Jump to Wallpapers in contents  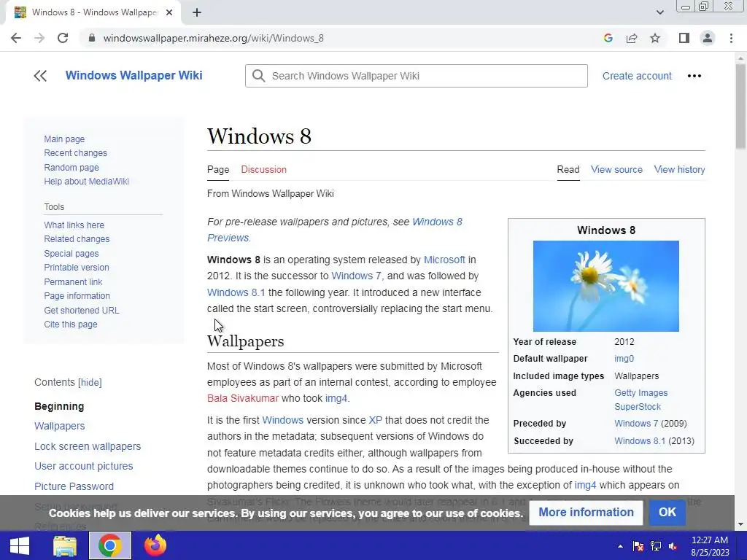[x=60, y=426]
